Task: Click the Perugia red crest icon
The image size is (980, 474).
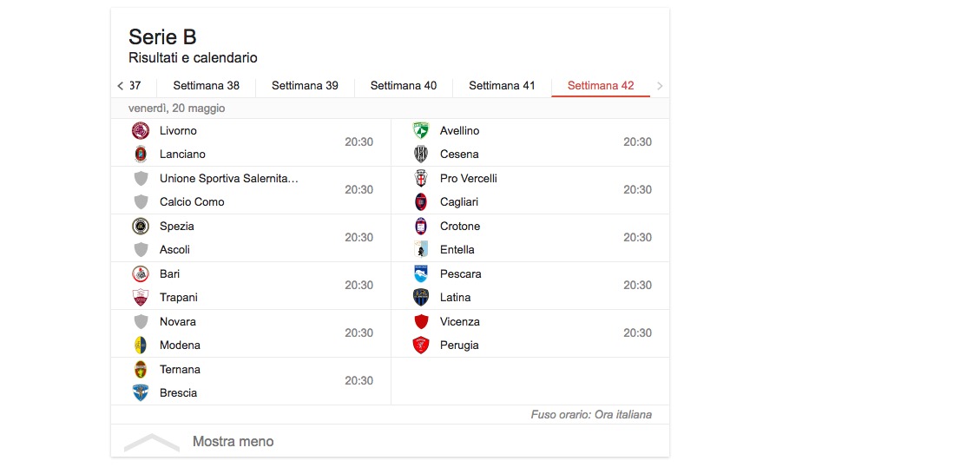Action: pyautogui.click(x=421, y=346)
